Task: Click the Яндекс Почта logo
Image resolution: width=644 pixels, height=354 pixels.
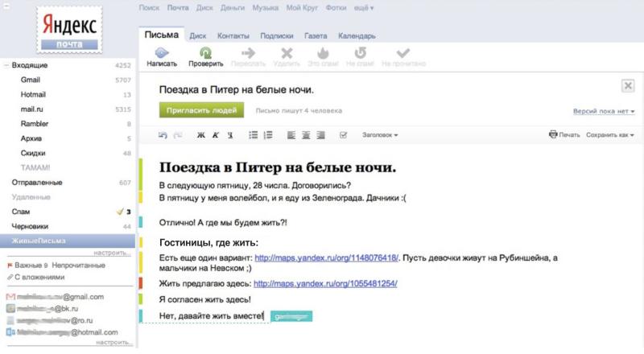Action: click(69, 30)
